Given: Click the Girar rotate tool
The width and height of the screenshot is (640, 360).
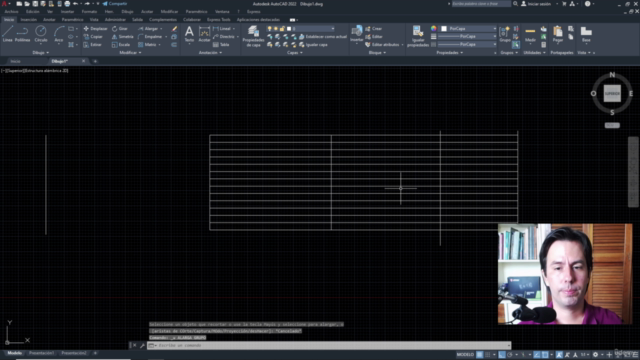Looking at the screenshot, I should click(120, 29).
